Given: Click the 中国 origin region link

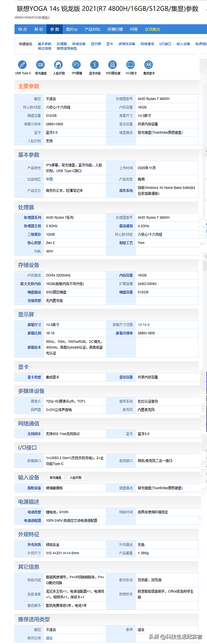Looking at the screenshot, I should 49,179.
